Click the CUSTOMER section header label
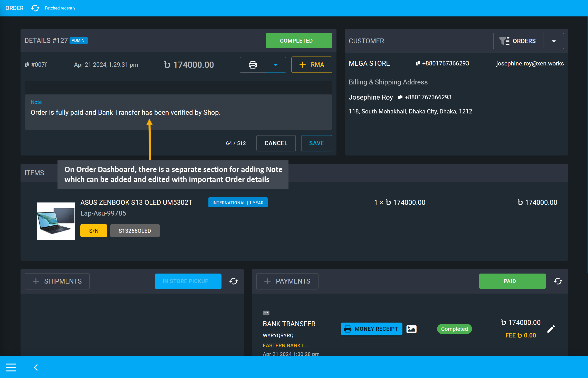588x378 pixels. coord(367,41)
